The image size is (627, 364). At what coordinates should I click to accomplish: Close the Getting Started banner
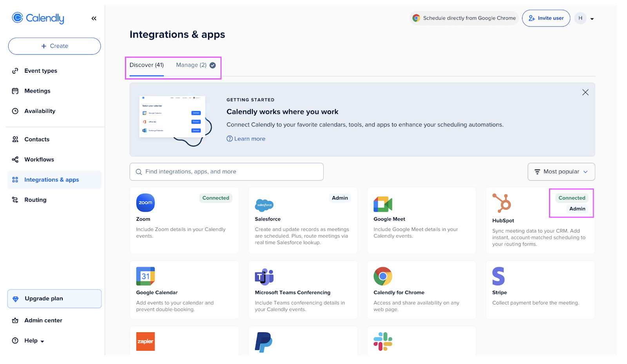pyautogui.click(x=585, y=92)
